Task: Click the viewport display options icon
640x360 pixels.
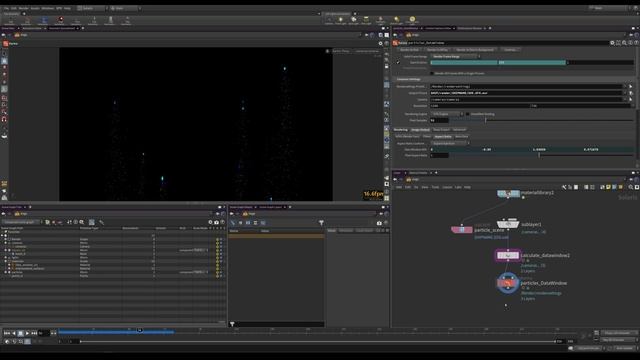Action: (380, 44)
